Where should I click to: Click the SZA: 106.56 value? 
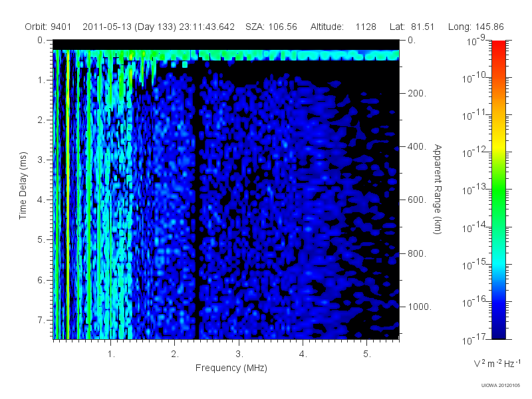click(x=271, y=27)
